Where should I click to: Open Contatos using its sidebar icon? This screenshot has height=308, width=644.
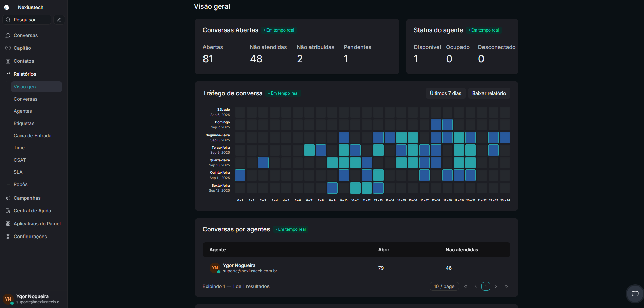tap(8, 61)
